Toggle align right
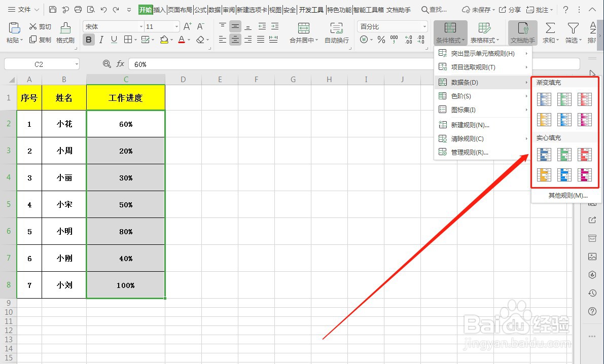This screenshot has height=364, width=604. [x=248, y=40]
